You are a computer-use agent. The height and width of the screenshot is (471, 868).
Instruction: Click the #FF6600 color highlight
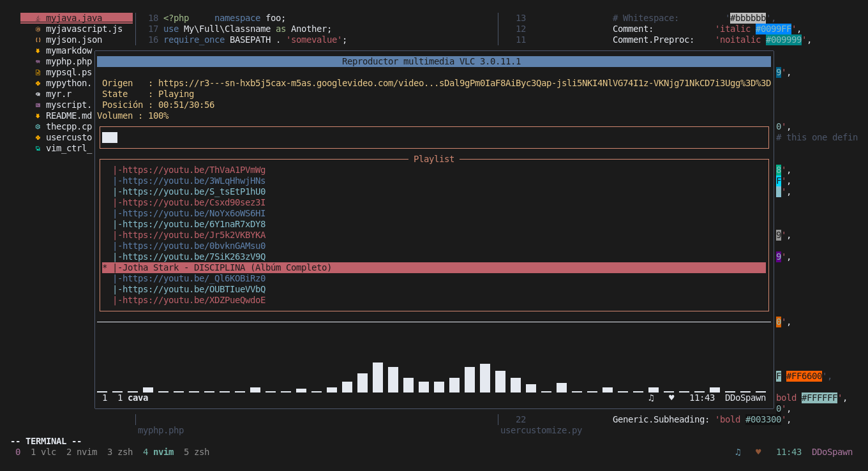pos(804,376)
